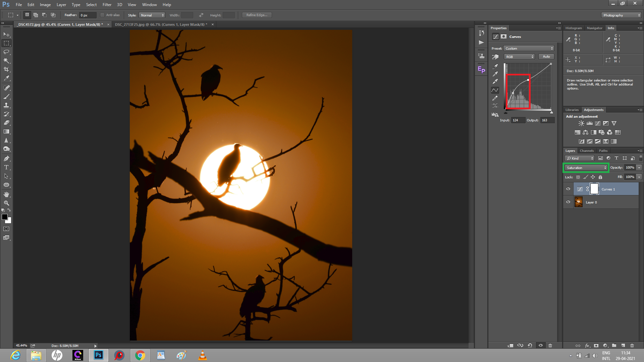Click the foreground color swatch
Image resolution: width=644 pixels, height=362 pixels.
click(5, 217)
